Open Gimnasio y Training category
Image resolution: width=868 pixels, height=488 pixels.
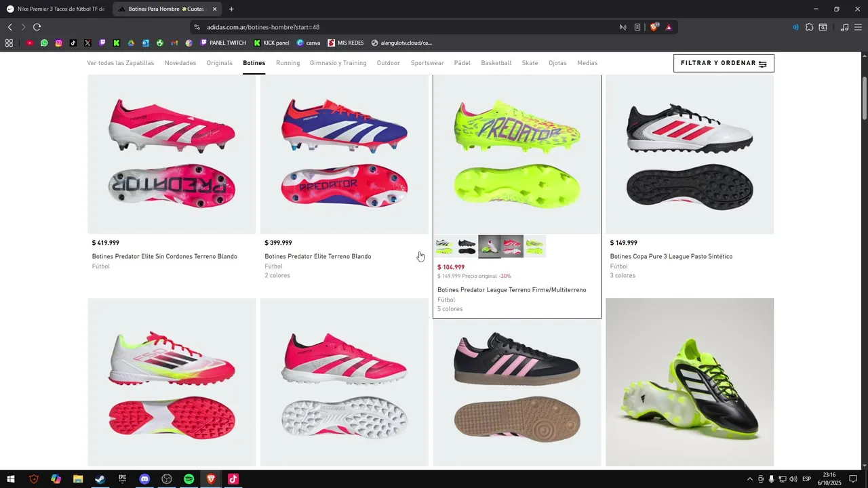[x=338, y=63]
